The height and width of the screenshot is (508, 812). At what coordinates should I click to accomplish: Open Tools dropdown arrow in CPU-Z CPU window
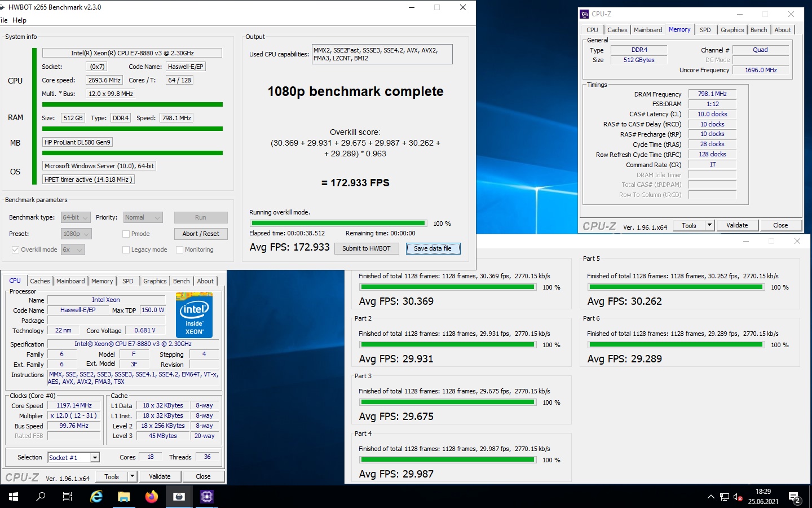point(132,477)
